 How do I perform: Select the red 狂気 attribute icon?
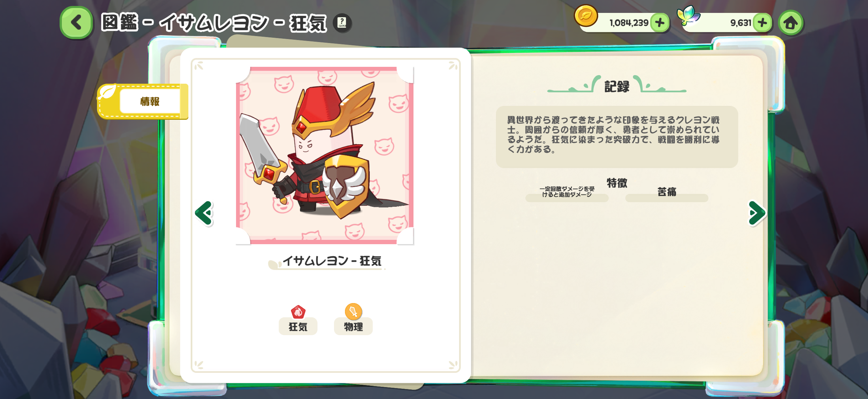298,312
